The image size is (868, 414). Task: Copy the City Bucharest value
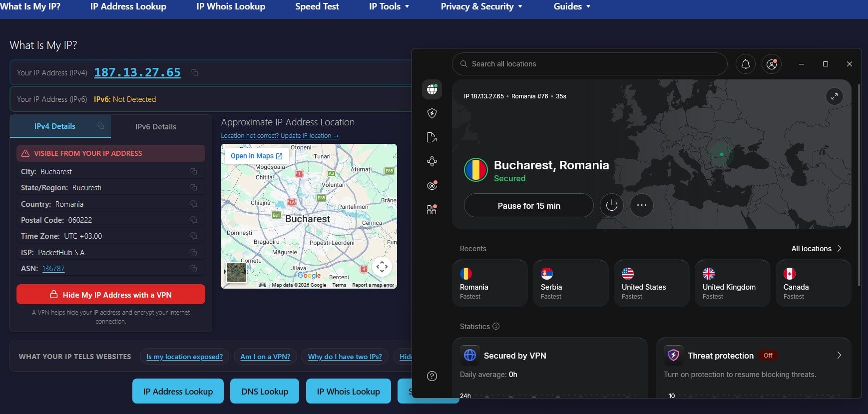[193, 171]
